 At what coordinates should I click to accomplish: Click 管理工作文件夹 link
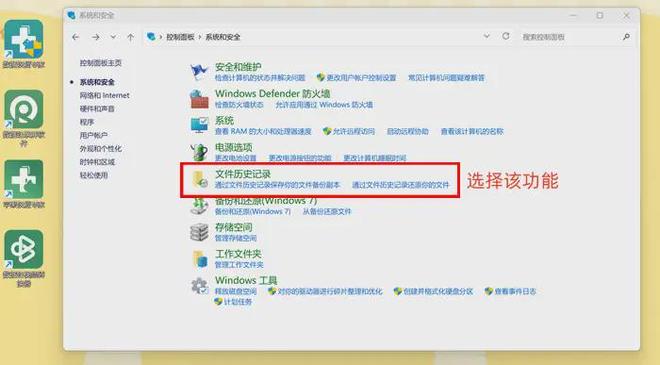[239, 265]
